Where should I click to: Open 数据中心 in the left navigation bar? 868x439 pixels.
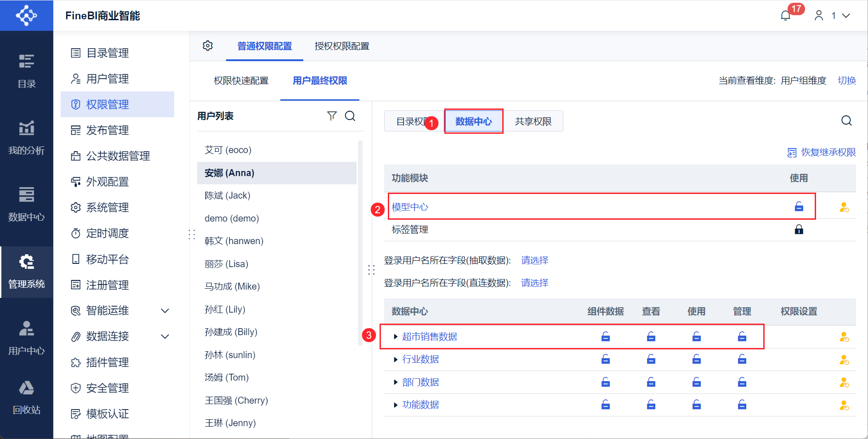pyautogui.click(x=27, y=204)
